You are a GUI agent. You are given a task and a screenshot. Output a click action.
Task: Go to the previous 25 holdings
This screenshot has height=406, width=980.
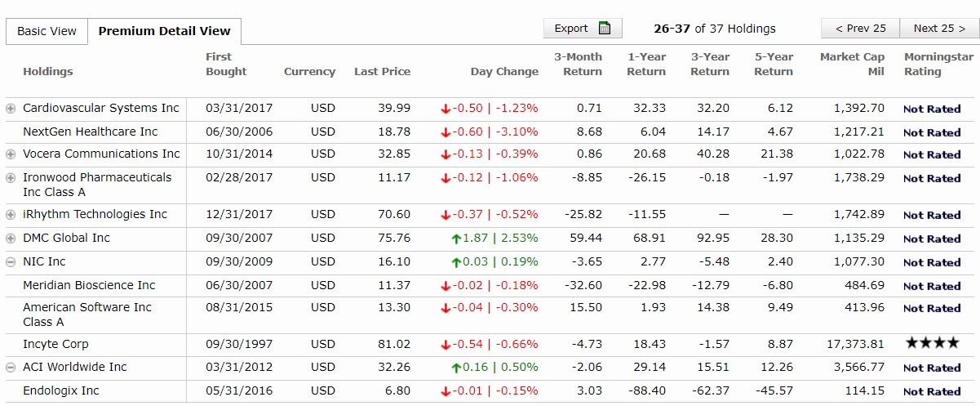(860, 29)
